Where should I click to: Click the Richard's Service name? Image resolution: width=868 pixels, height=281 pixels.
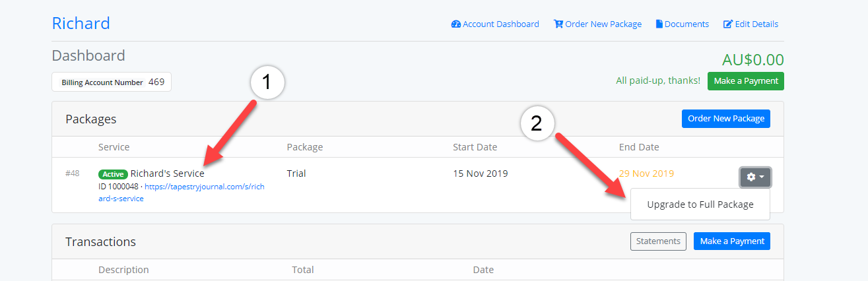(x=168, y=173)
